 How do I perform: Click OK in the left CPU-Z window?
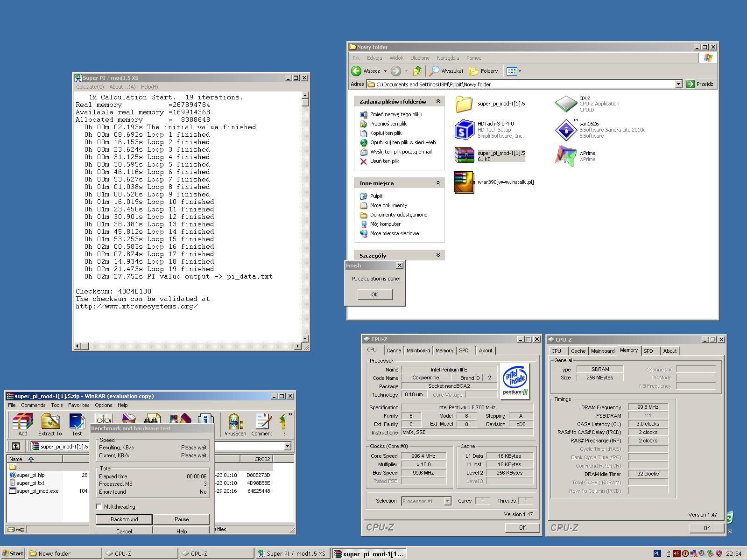click(x=522, y=527)
